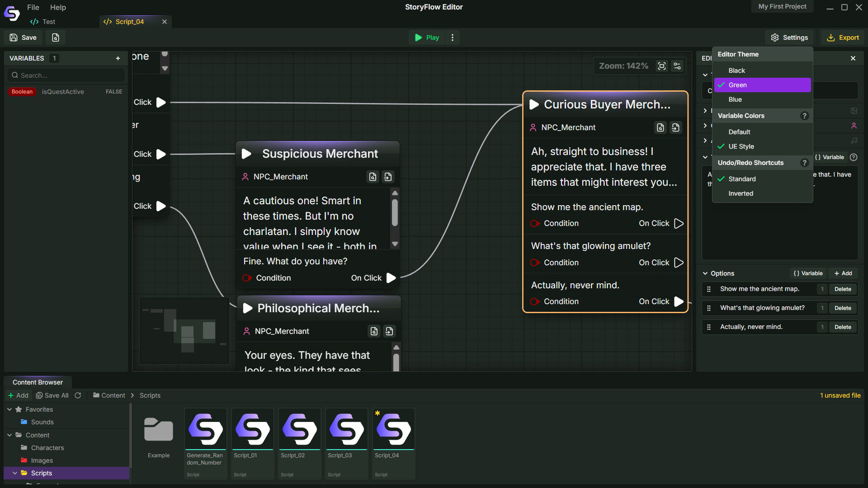Click fit-to-screen icon beside zoom indicator
The image size is (868, 488).
[661, 66]
